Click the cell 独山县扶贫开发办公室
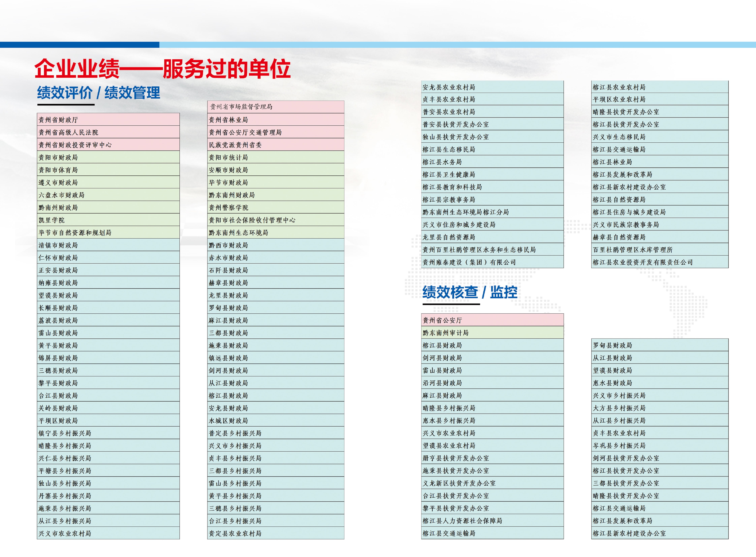This screenshot has width=756, height=557. pos(492,137)
